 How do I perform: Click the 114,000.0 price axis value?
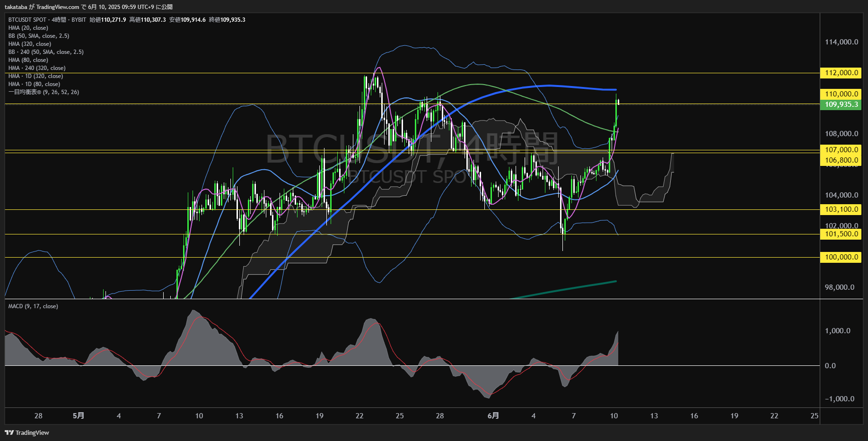pos(842,42)
